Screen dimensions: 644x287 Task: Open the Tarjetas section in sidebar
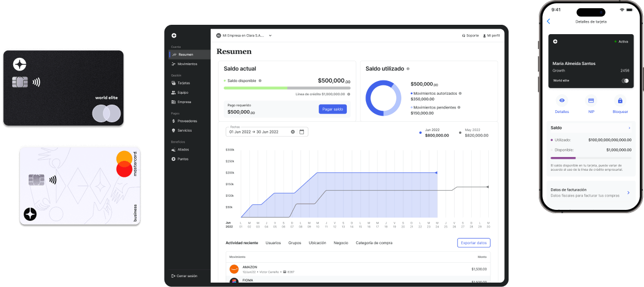pos(183,83)
